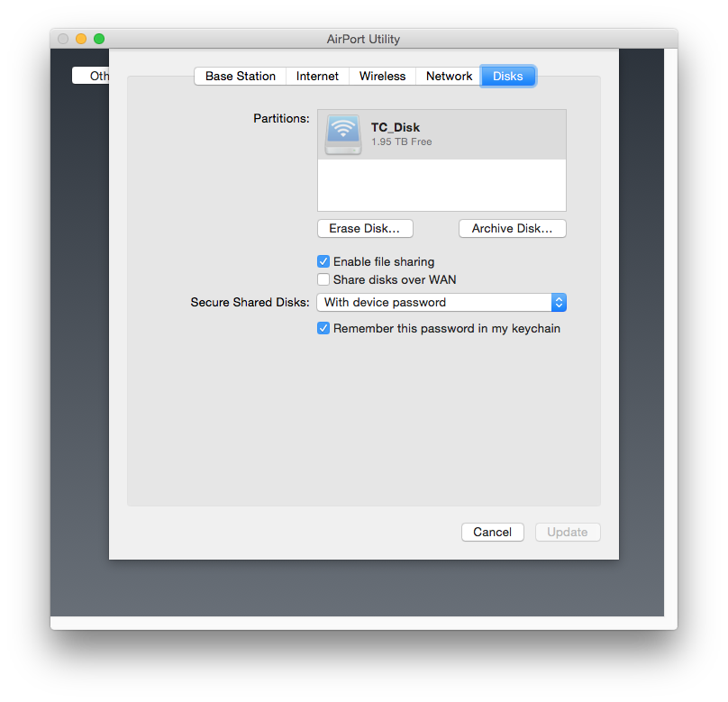Open the Internet tab
Screen dimensions: 728x702
click(317, 76)
